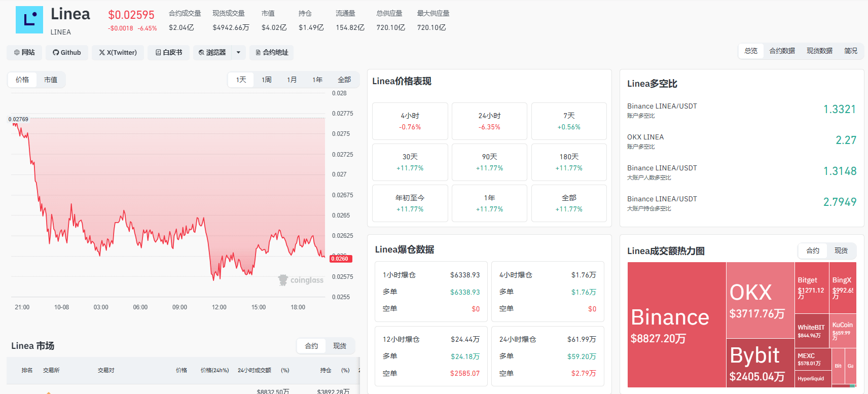Screen dimensions: 868x394
Task: Click the WhiteBIT heatmap tile
Action: pyautogui.click(x=812, y=331)
